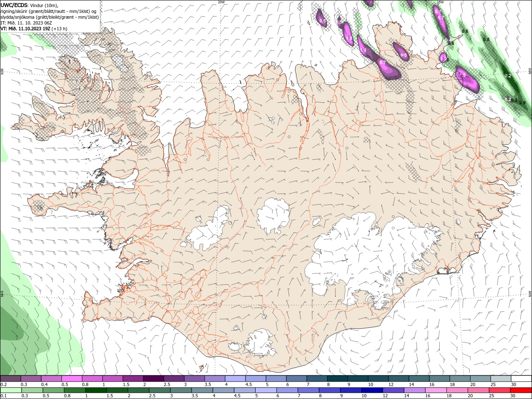Pick the bright pink swatch labeled 0.5, top row
The height and width of the screenshot is (399, 532).
click(71, 379)
